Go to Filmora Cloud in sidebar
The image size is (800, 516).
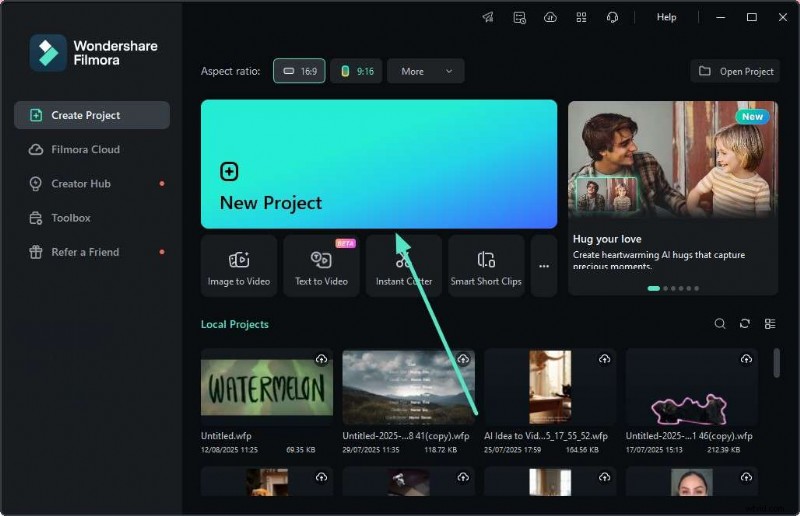coord(85,149)
